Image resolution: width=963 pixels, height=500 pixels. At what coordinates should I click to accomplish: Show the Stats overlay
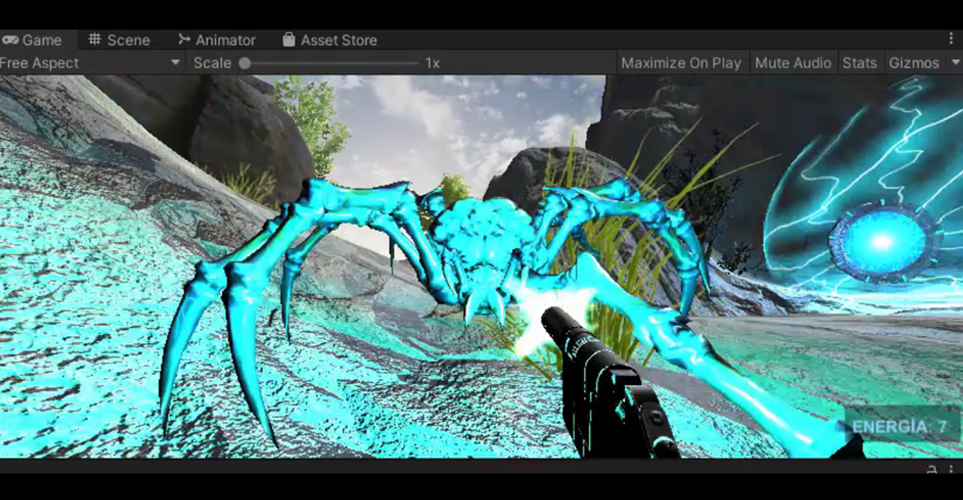point(859,63)
